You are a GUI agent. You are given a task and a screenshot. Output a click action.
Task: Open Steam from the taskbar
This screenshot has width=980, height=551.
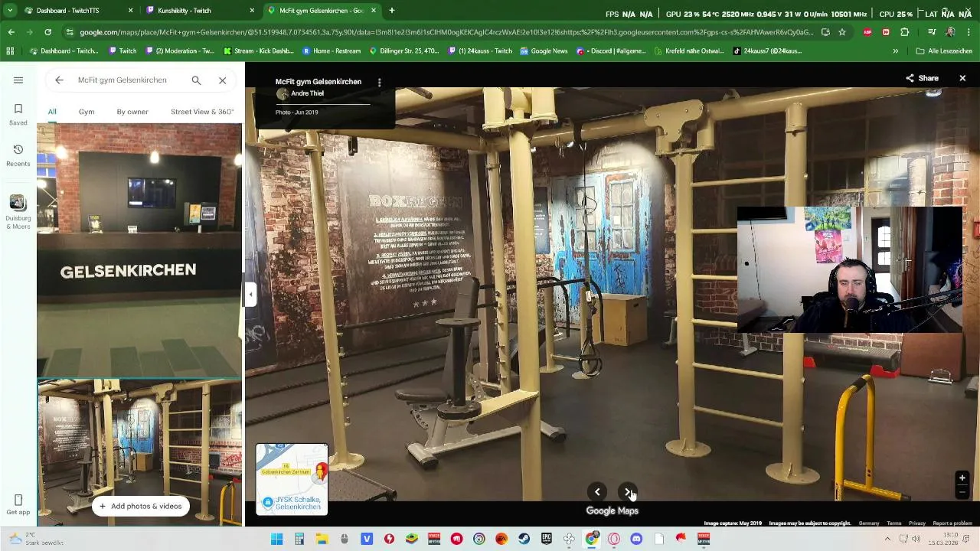click(x=524, y=539)
